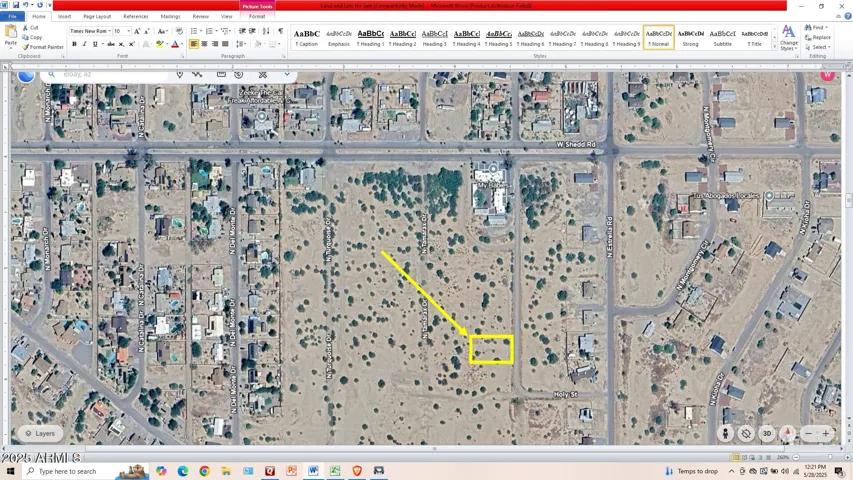Viewport: 853px width, 480px height.
Task: Expand the styles gallery More arrow
Action: pyautogui.click(x=774, y=47)
